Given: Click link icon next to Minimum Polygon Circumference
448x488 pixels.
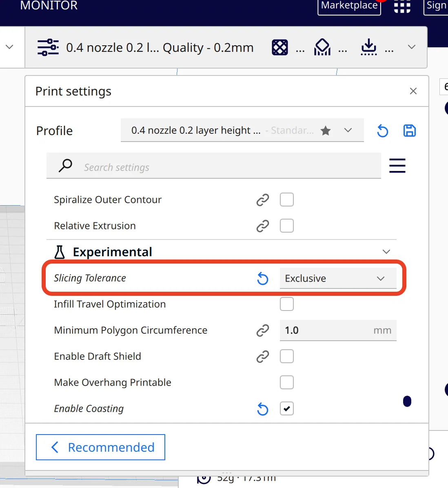Looking at the screenshot, I should [263, 331].
